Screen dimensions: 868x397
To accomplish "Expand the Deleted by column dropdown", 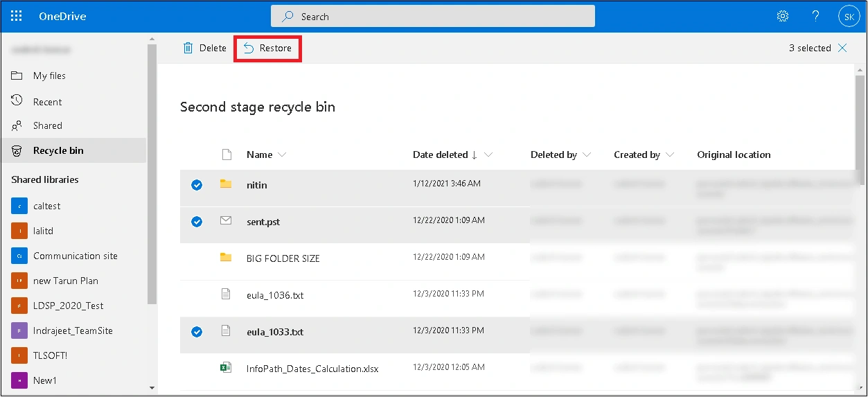I will pos(587,155).
